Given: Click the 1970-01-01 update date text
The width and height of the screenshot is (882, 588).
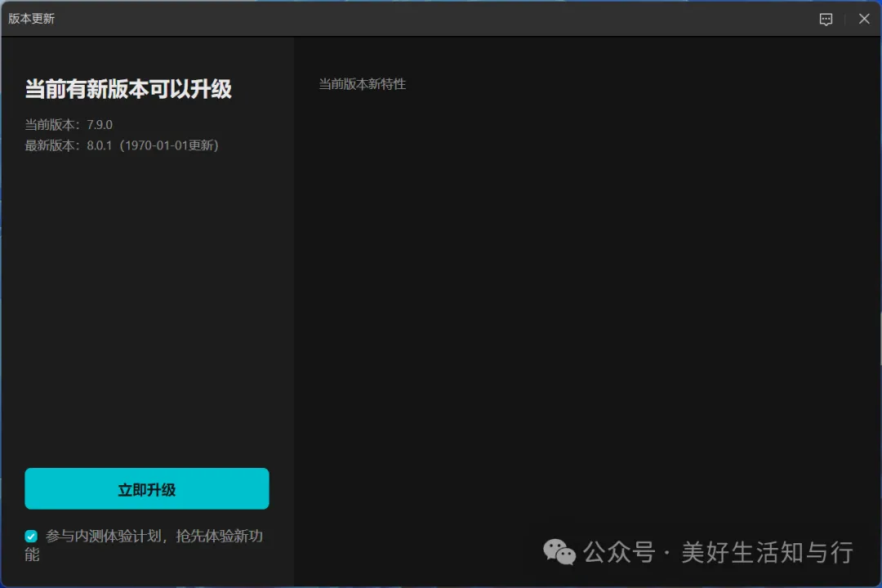Looking at the screenshot, I should (x=167, y=145).
